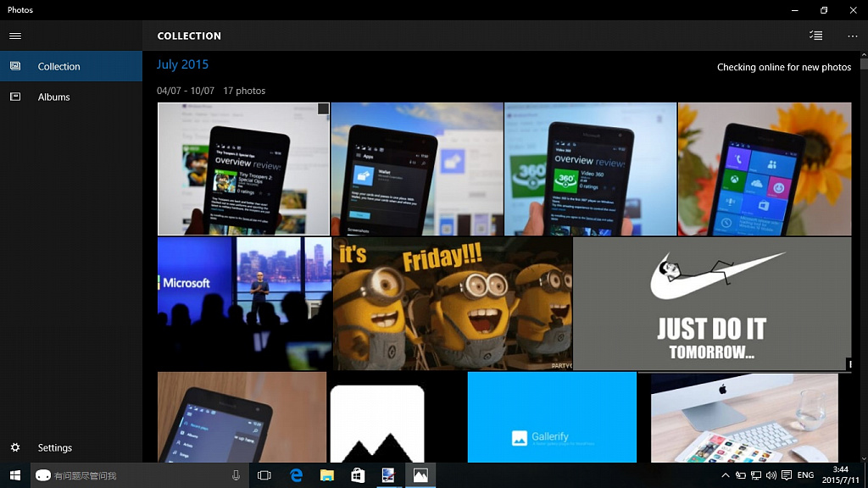Jump to months via July 2015 heading
The height and width of the screenshot is (488, 868).
coord(183,64)
